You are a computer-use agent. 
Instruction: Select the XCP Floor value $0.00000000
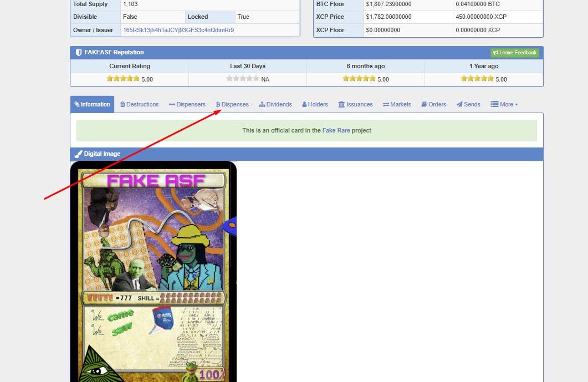point(383,30)
